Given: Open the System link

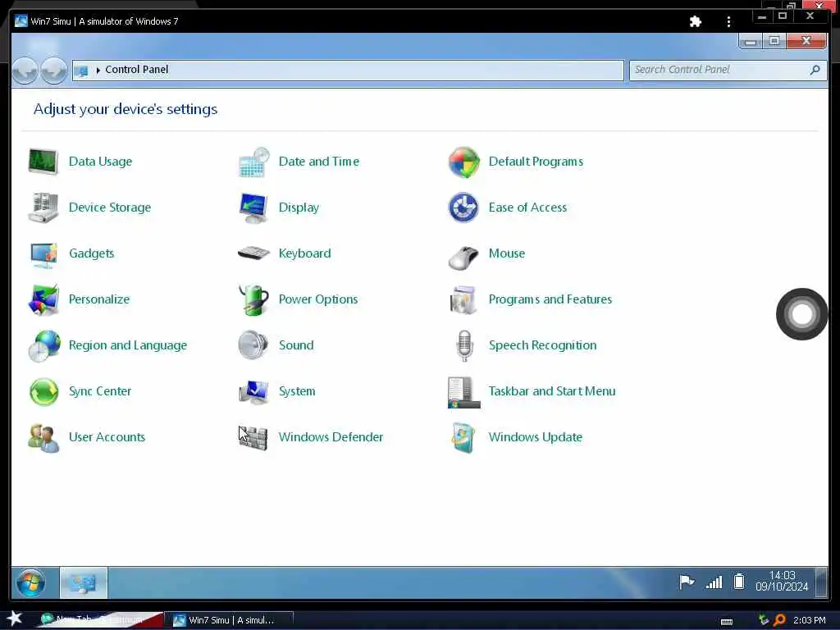Looking at the screenshot, I should click(297, 391).
